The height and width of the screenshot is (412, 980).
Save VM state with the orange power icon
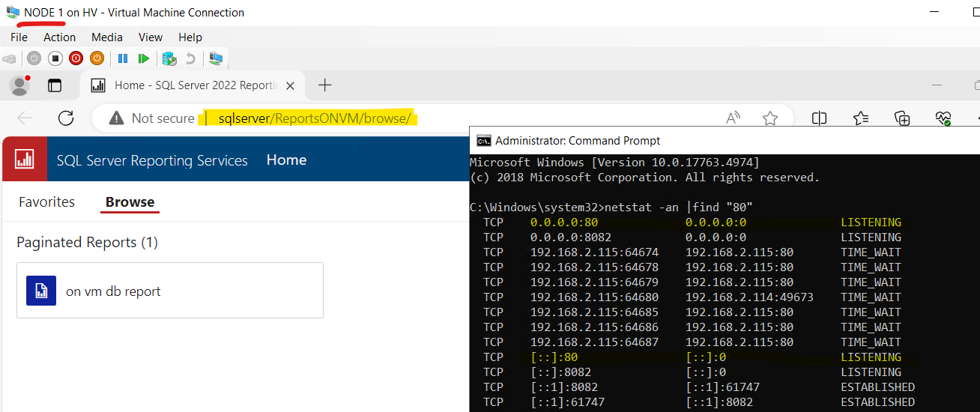[x=97, y=58]
